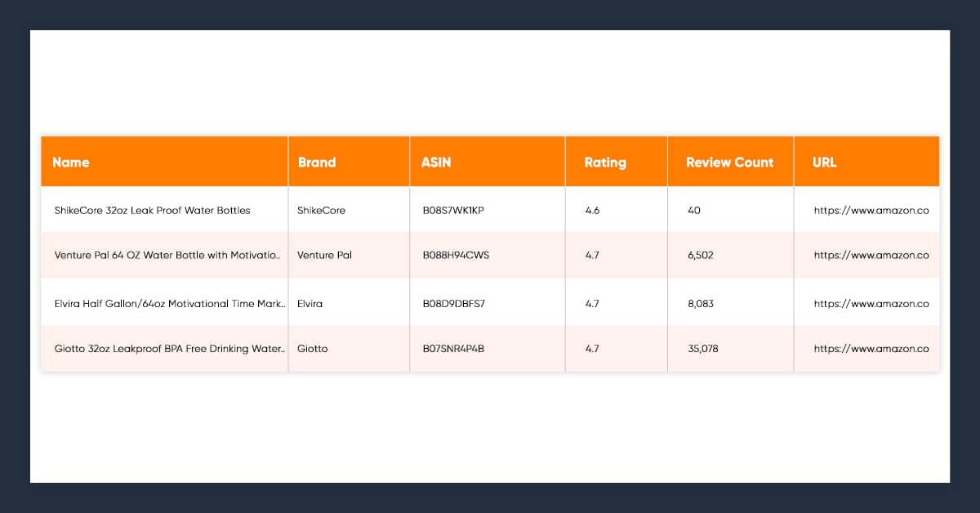980x513 pixels.
Task: Select ASIN B07SNR4P4B
Action: [453, 348]
